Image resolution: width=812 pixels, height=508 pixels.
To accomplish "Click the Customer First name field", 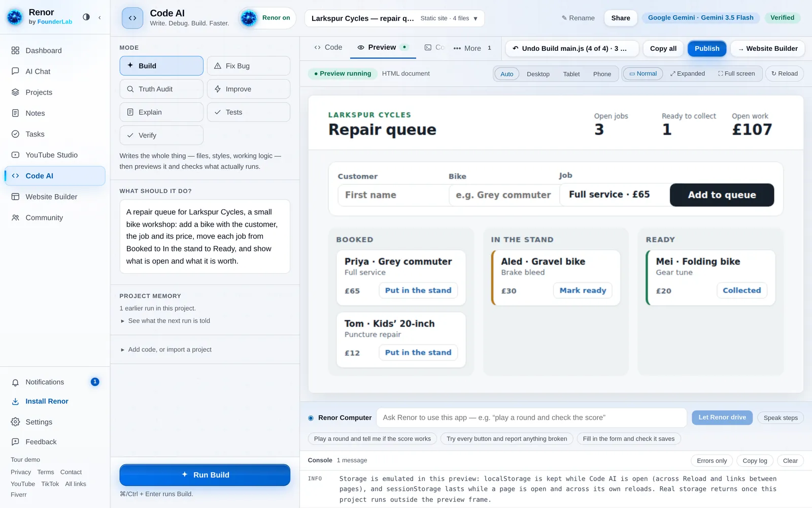I will click(393, 195).
